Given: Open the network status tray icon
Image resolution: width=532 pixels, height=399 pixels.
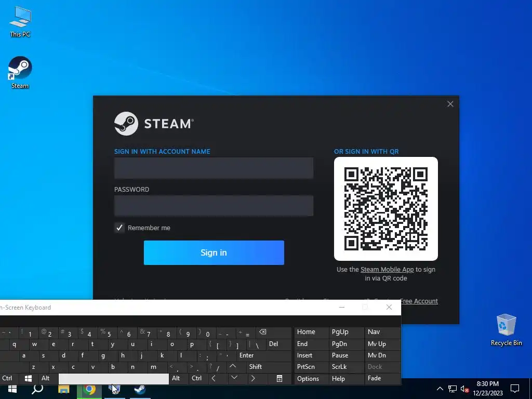Looking at the screenshot, I should pos(453,389).
